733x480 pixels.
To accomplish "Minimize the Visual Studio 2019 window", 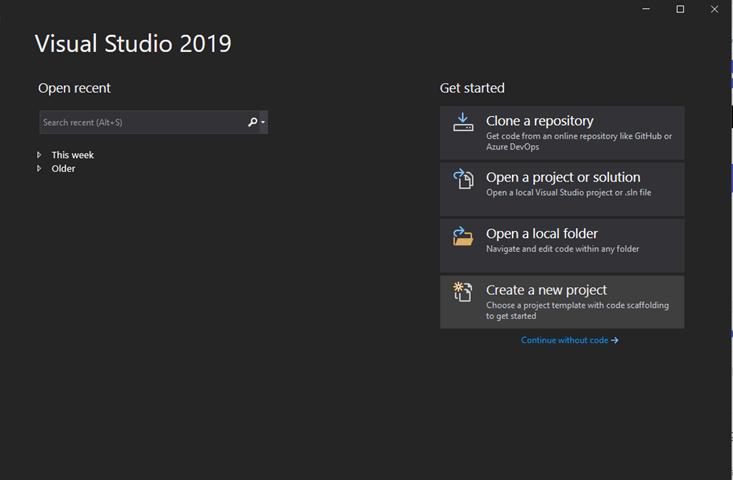I will coord(646,9).
